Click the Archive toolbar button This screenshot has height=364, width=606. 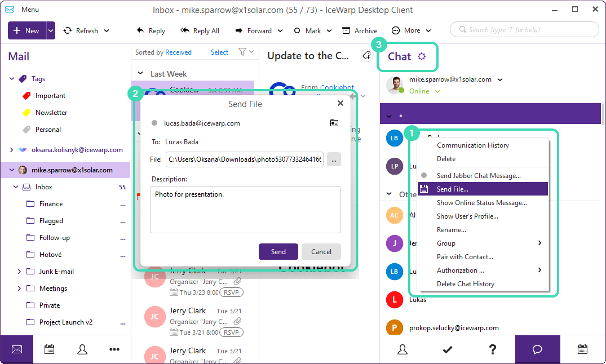tap(360, 30)
